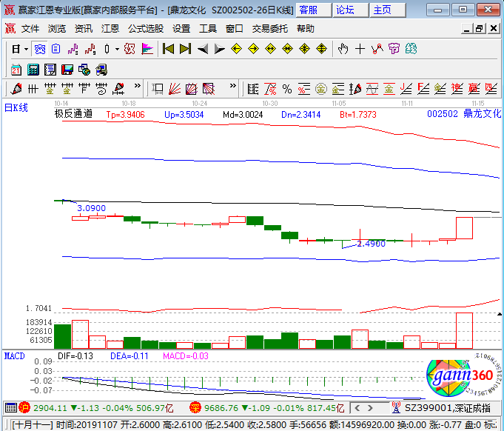Click the candlestick chart type icon
The width and height of the screenshot is (504, 431).
pyautogui.click(x=107, y=49)
